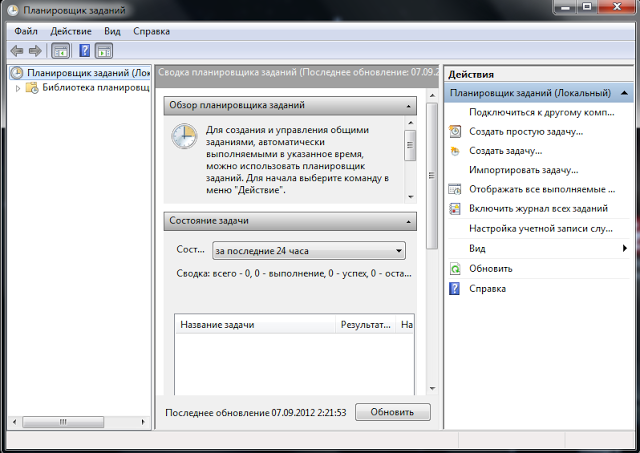Screen dimensions: 640x453
Task: Click the Back arrow toolbar icon
Action: tap(17, 51)
